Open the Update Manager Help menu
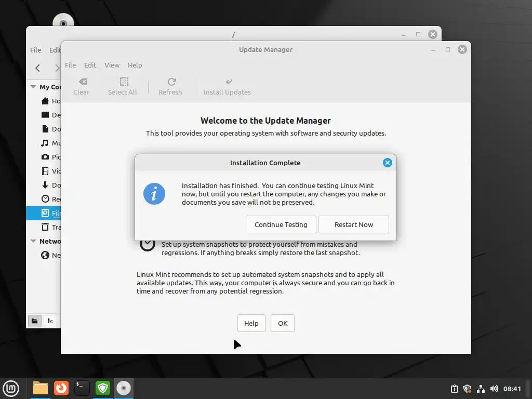This screenshot has width=532, height=399. tap(135, 65)
